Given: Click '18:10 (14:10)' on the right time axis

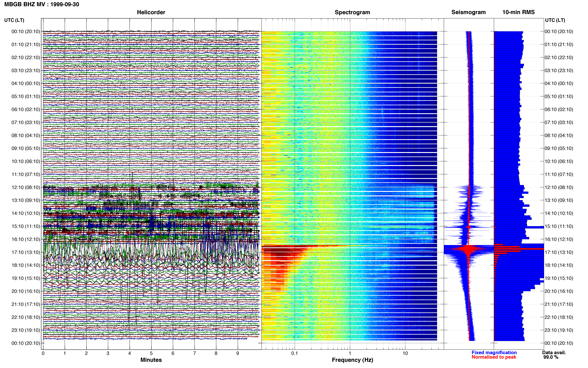Looking at the screenshot, I should pyautogui.click(x=559, y=265).
